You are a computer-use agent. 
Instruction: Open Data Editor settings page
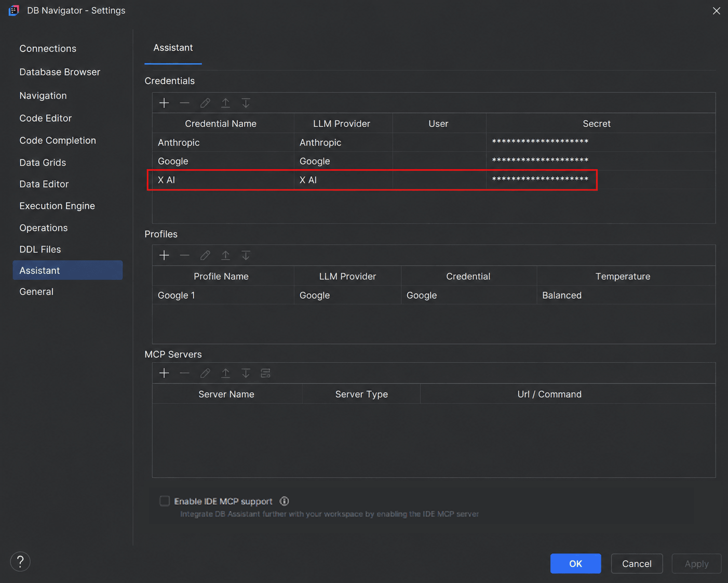[44, 184]
